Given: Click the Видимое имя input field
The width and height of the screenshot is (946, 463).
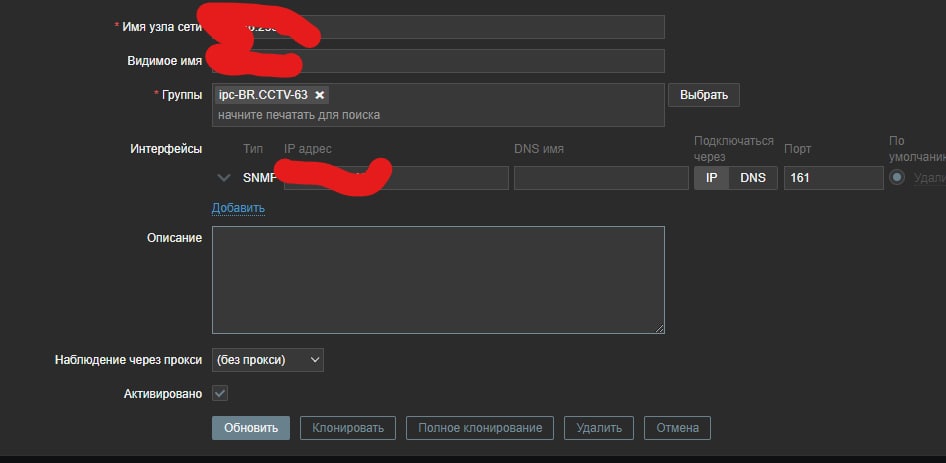Looking at the screenshot, I should 438,61.
